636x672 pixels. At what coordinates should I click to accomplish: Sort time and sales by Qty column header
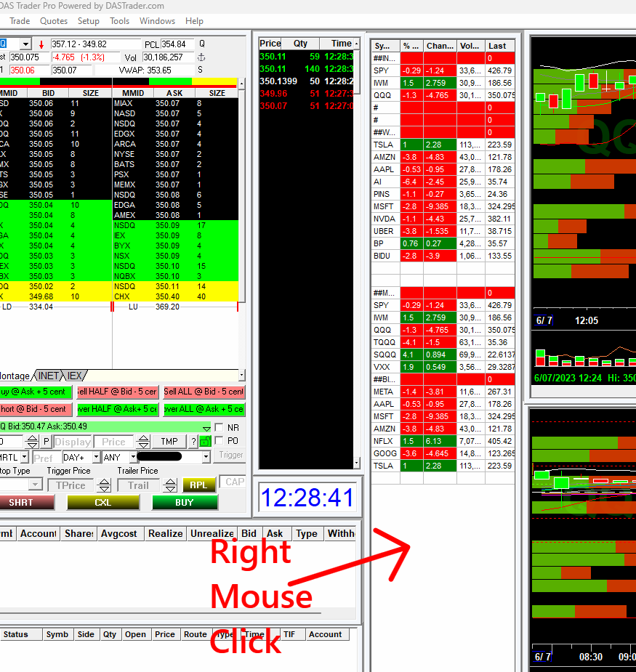point(301,44)
